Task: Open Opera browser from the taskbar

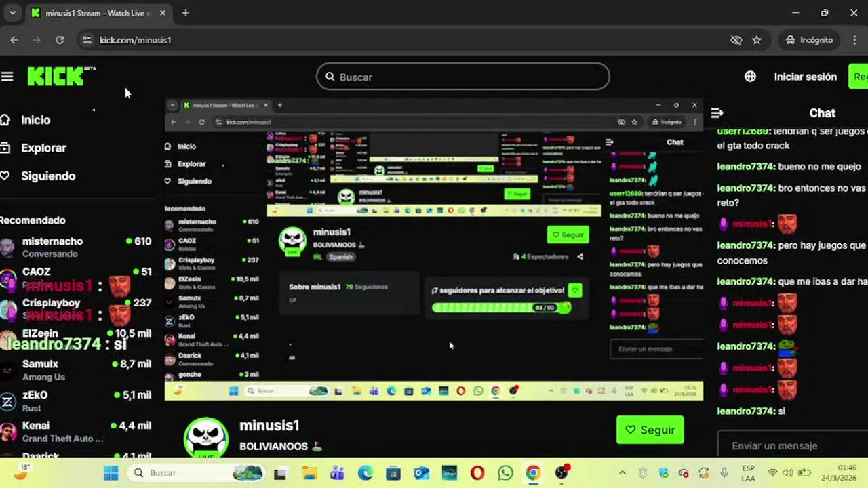Action: point(477,473)
